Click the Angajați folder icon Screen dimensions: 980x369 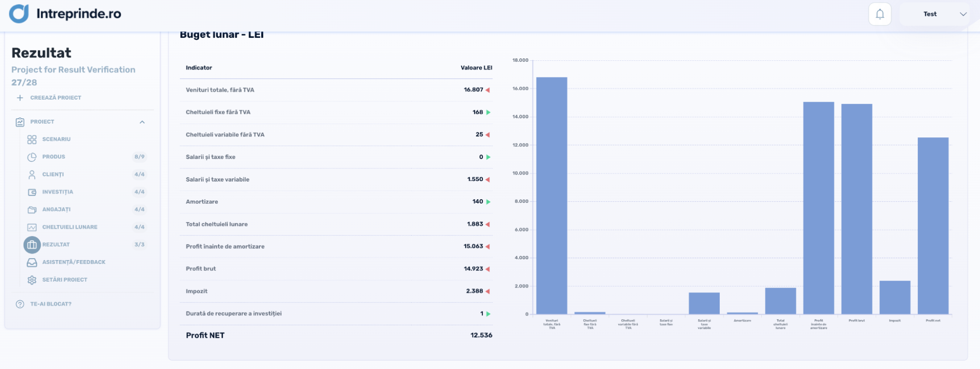click(32, 210)
